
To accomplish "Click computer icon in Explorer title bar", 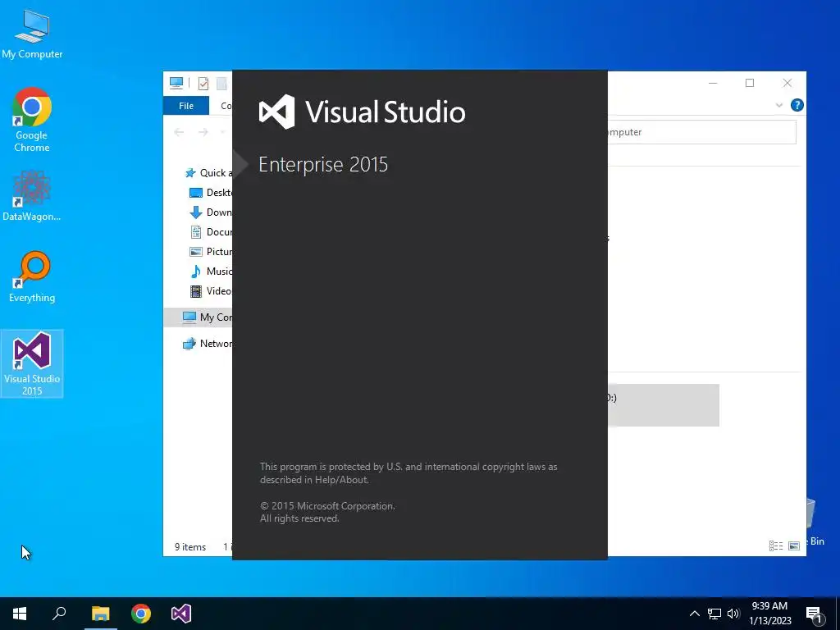I will pyautogui.click(x=176, y=83).
